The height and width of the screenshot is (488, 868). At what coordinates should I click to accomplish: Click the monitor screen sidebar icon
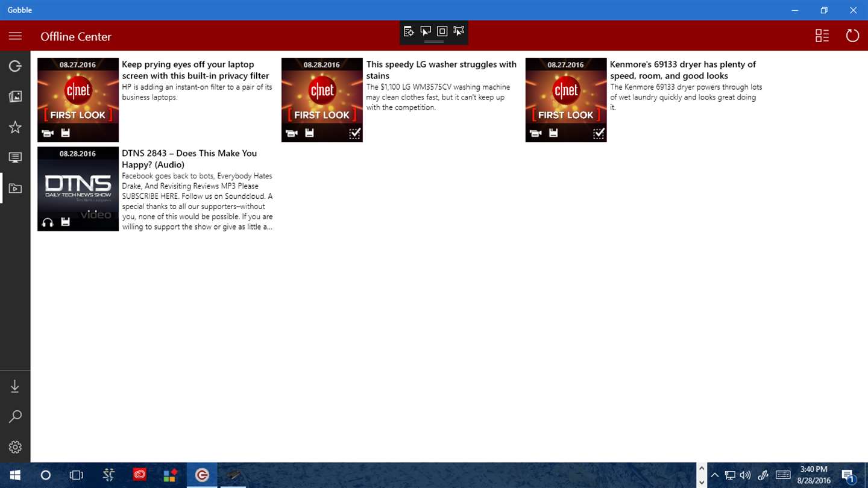(x=15, y=158)
